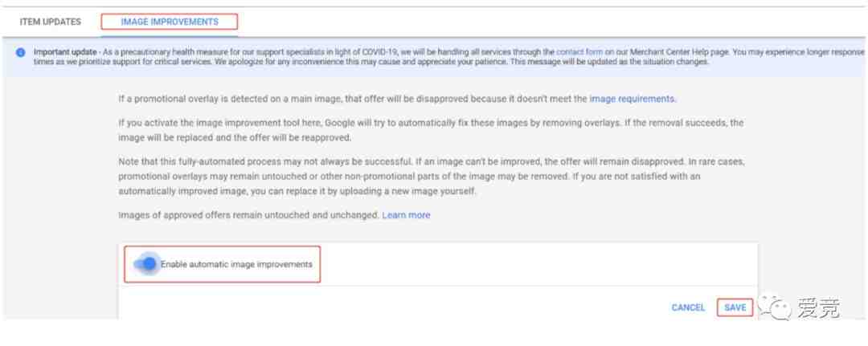
Task: Click the 'Important update' heading text
Action: [x=65, y=52]
